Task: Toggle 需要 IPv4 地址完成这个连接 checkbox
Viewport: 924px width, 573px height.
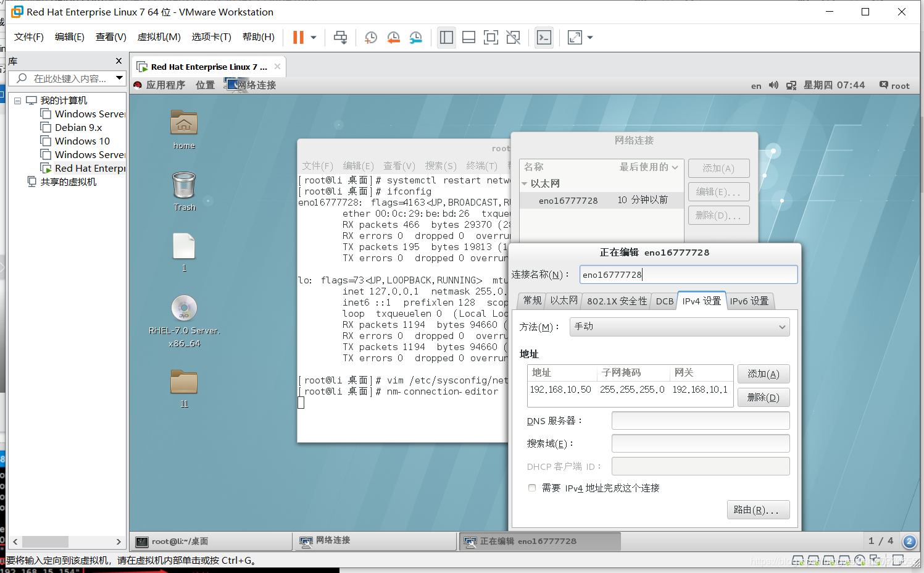Action: coord(532,488)
